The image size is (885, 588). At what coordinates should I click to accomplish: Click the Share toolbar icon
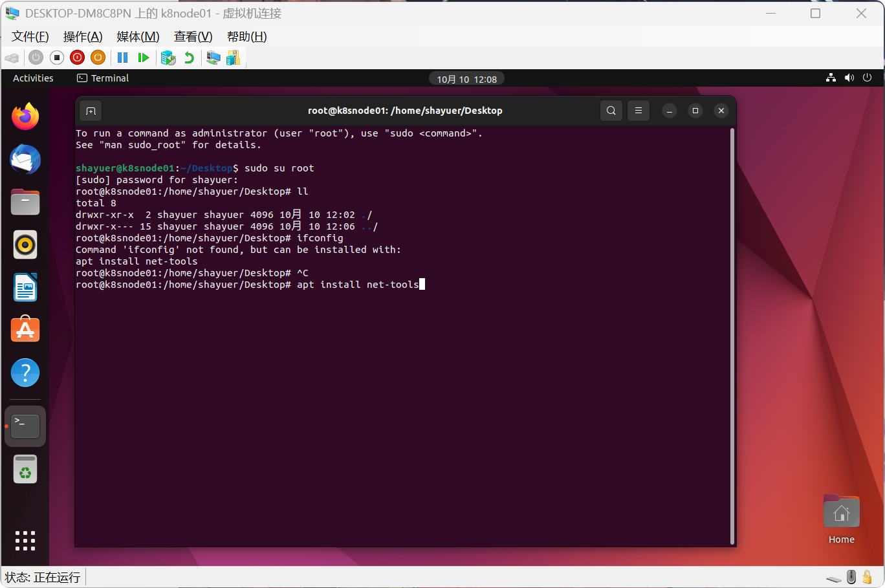coord(234,58)
